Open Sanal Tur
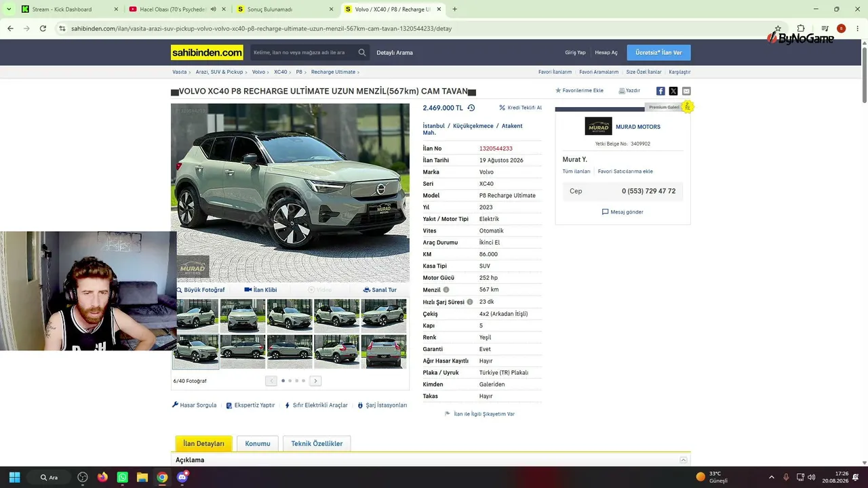This screenshot has width=868, height=488. (x=380, y=290)
